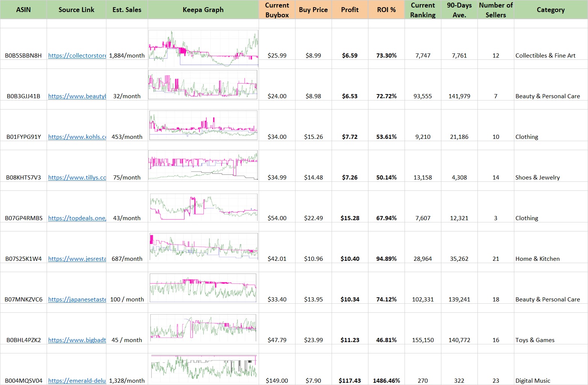The height and width of the screenshot is (385, 588).
Task: Open the Kohls source link
Action: click(x=77, y=137)
